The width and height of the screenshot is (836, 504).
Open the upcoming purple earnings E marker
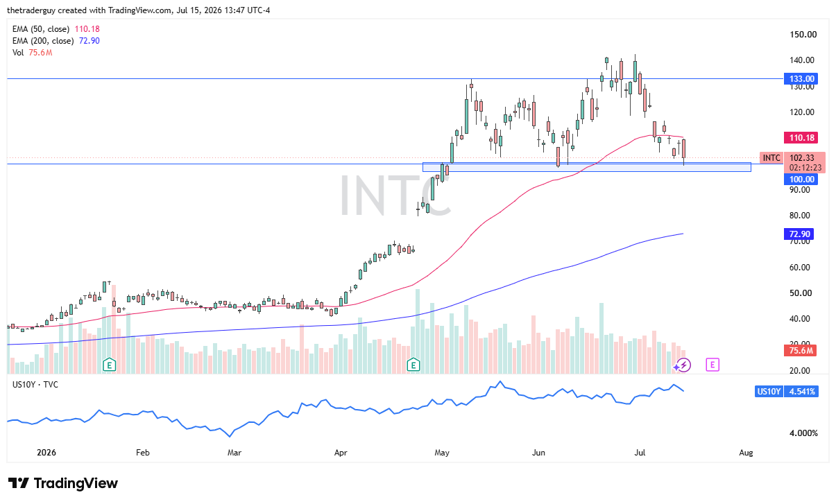pos(712,364)
